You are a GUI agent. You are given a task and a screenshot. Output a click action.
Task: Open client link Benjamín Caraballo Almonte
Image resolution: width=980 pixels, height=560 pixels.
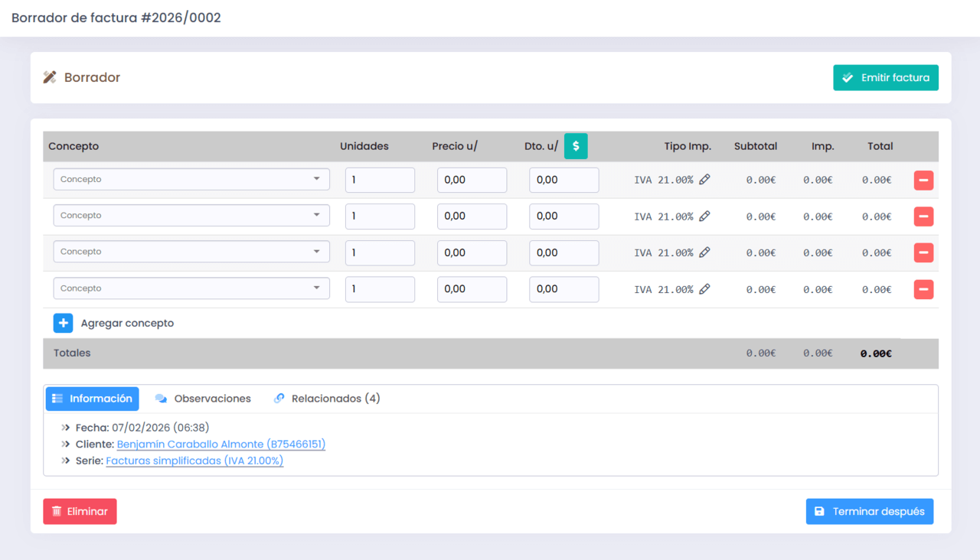pyautogui.click(x=220, y=444)
